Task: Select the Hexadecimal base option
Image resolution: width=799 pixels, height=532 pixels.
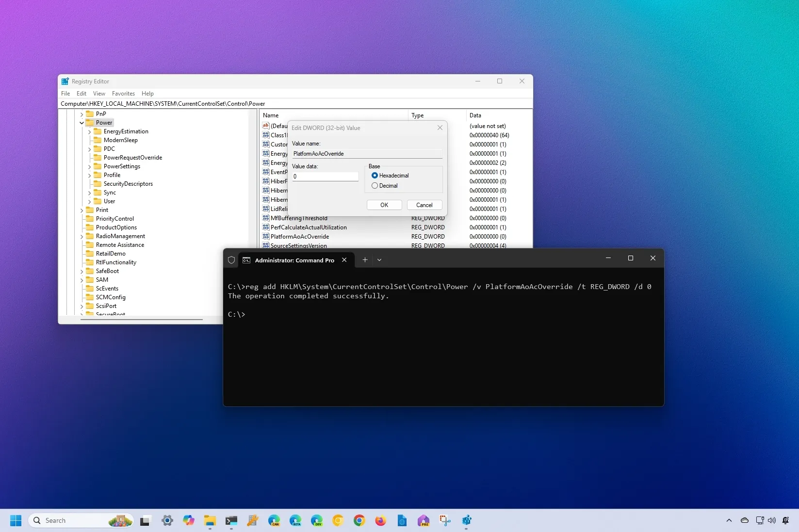Action: (x=375, y=176)
